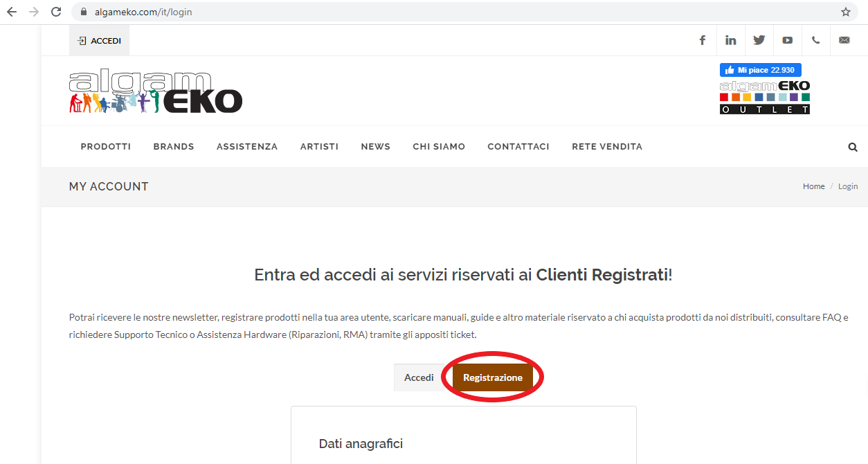Bookmark this page with star icon
The width and height of the screenshot is (868, 464).
846,12
